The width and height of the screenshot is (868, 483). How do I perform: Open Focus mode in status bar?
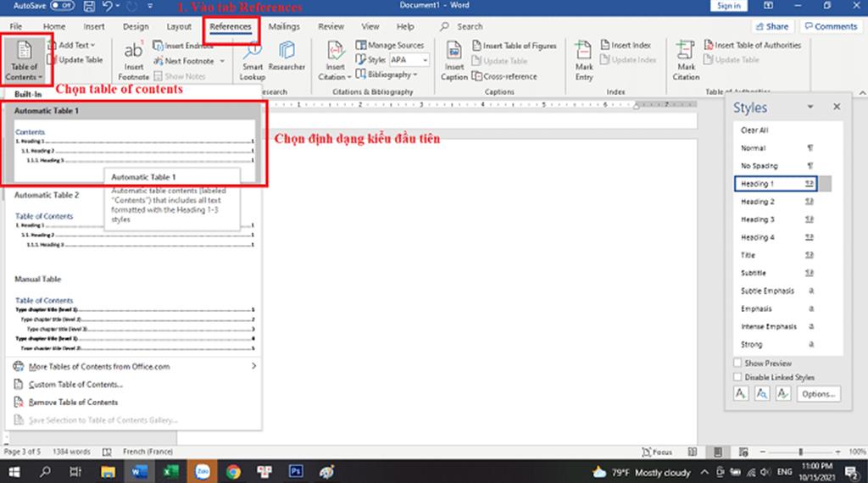pos(657,452)
